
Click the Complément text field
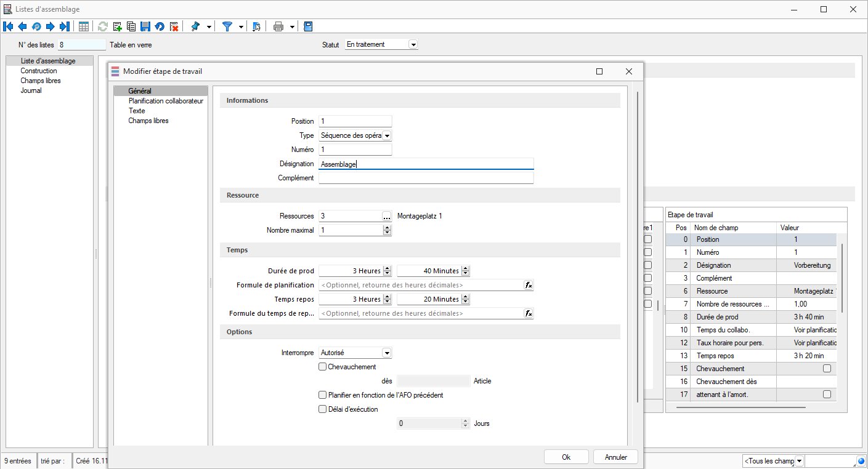426,178
